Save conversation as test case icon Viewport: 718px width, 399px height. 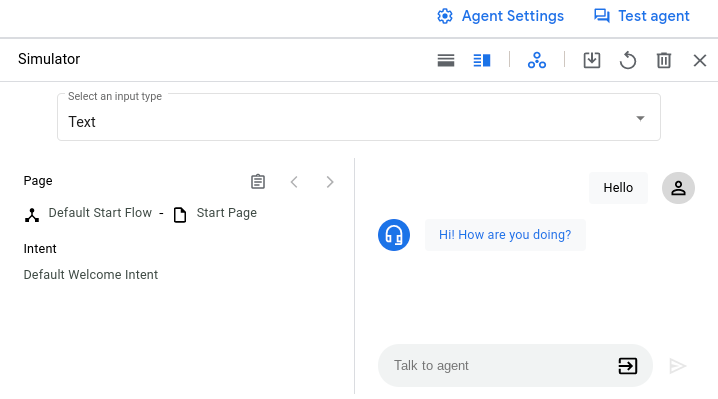[592, 60]
